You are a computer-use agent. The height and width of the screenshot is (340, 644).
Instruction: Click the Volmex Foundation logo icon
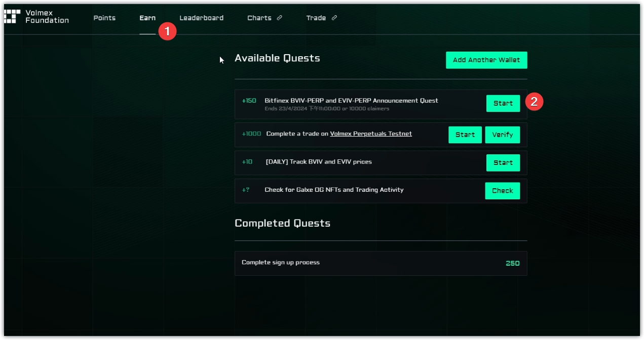coord(12,16)
